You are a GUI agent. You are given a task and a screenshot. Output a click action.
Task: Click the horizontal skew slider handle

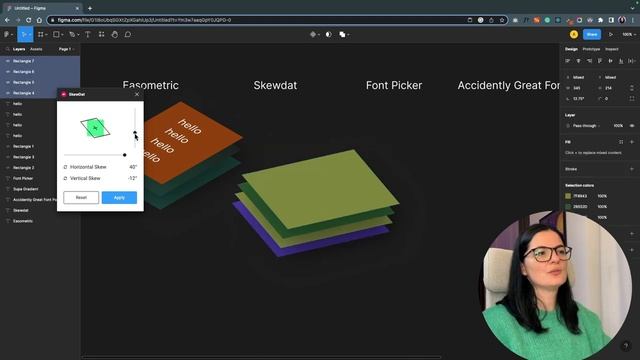click(x=124, y=155)
